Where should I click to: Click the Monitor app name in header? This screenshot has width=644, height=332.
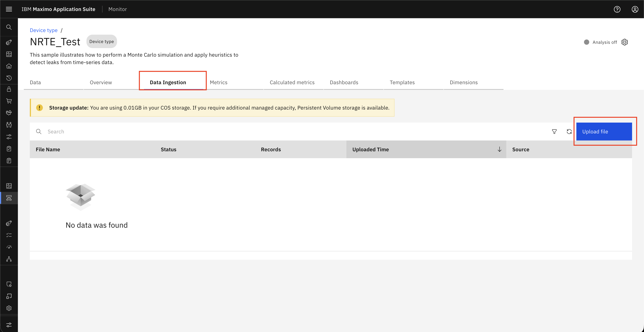(118, 9)
